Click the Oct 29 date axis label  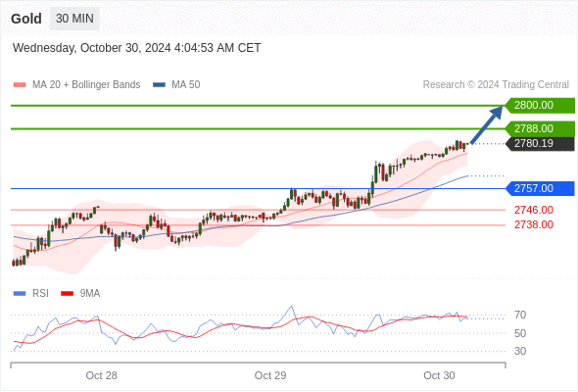pos(270,375)
